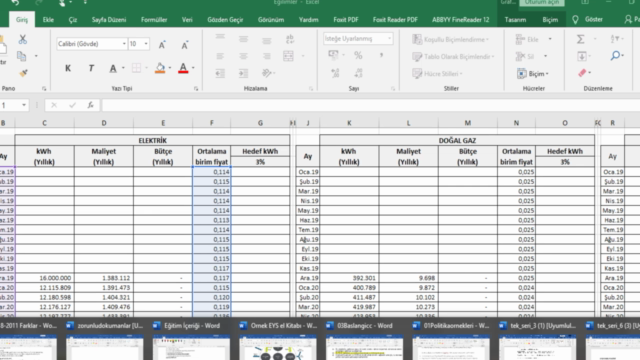
Task: Open the İsteğe Uyarlanmış number format dropdown
Action: (x=389, y=38)
